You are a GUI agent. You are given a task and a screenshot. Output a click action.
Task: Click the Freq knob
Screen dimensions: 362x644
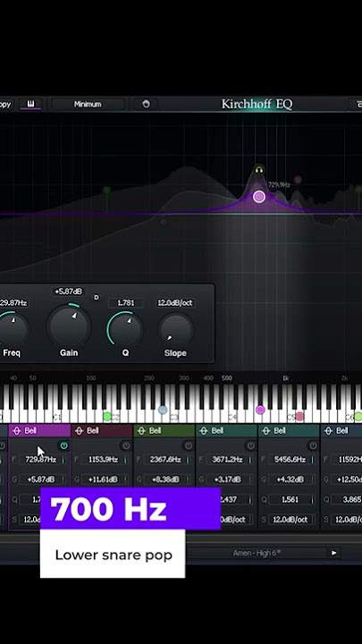click(13, 329)
